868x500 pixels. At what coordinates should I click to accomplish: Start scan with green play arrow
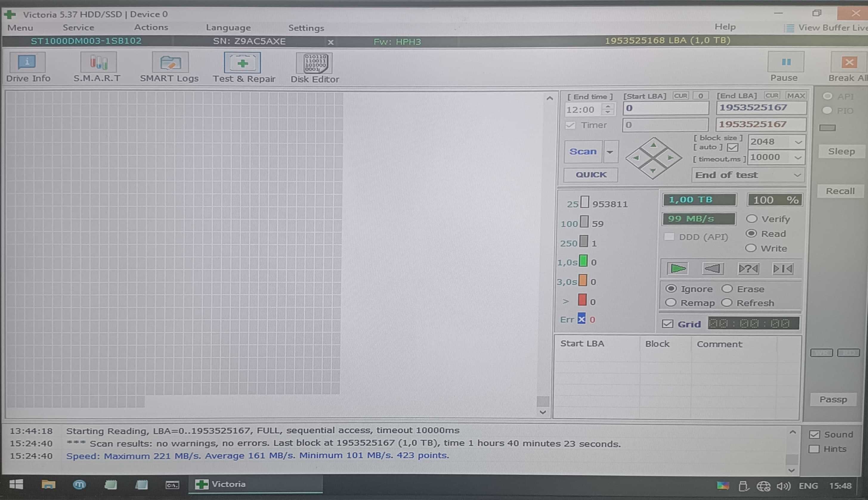[x=677, y=268]
